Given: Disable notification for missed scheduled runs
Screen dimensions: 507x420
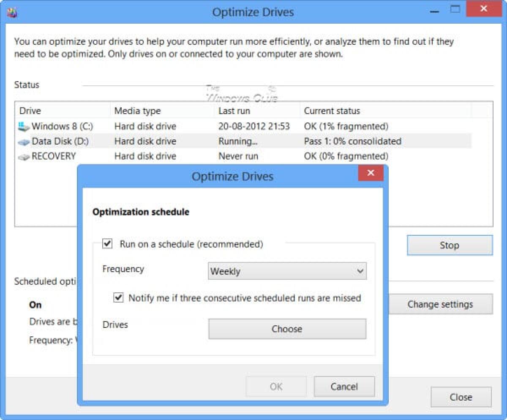Looking at the screenshot, I should pyautogui.click(x=118, y=298).
